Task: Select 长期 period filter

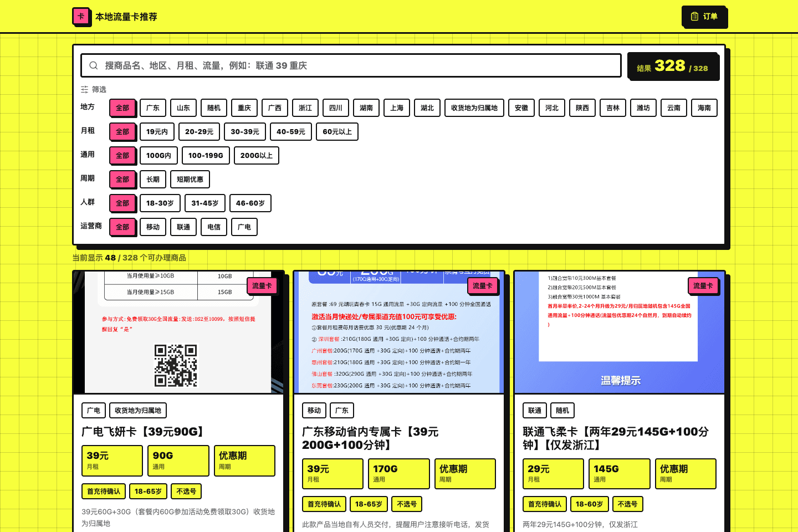Action: (x=153, y=180)
